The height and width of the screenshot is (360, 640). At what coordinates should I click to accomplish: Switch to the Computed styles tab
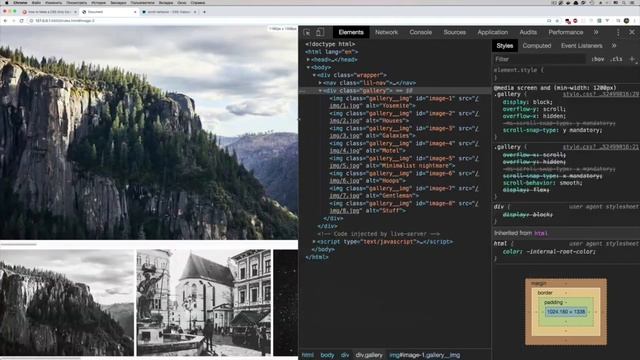[x=537, y=46]
